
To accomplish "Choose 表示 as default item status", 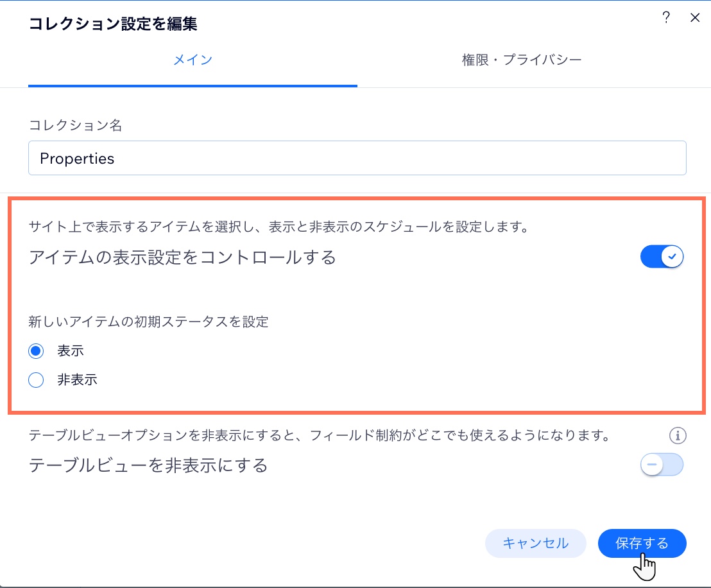I will 36,350.
